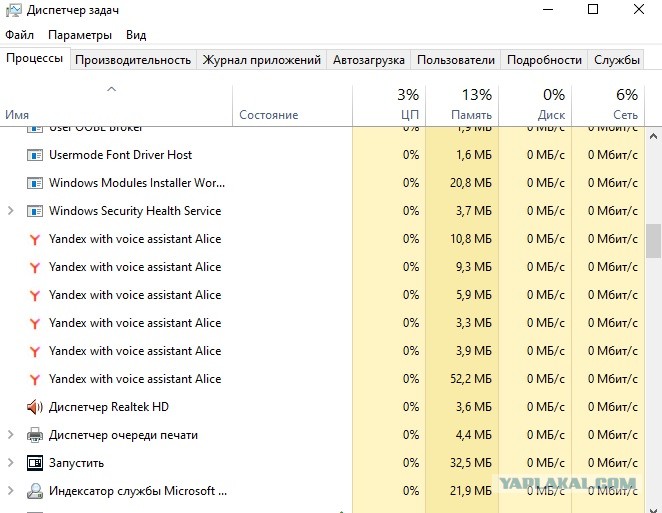The image size is (662, 513).
Task: Sort processes by ЦП column header
Action: 389,105
